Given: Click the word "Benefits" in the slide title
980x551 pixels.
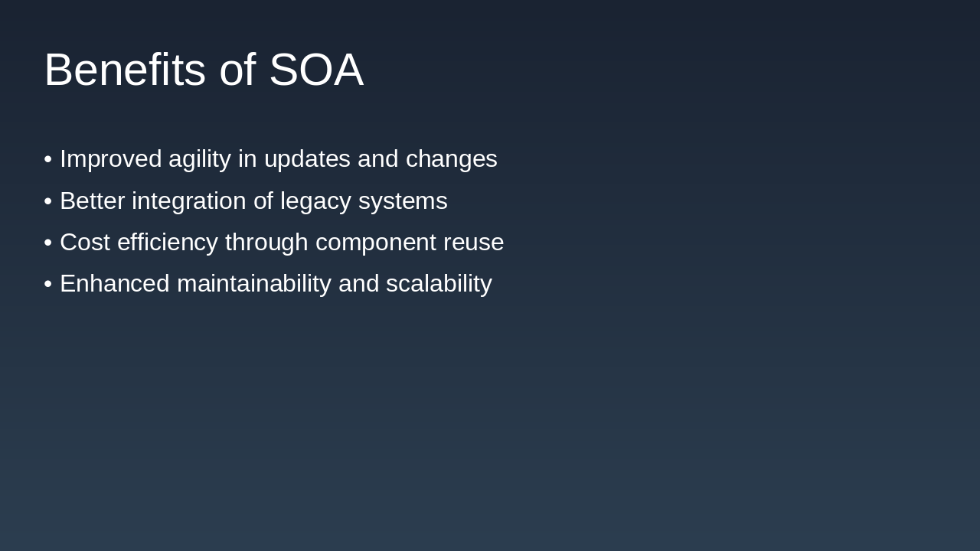Looking at the screenshot, I should click(125, 70).
